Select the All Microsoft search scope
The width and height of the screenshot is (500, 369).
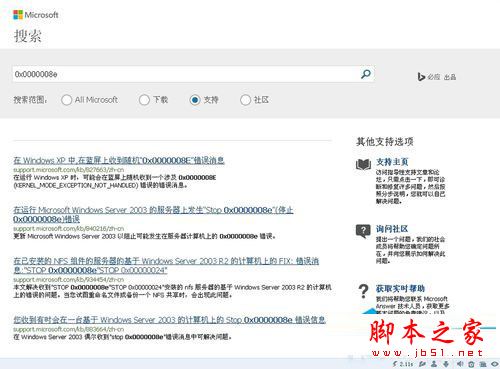coord(66,100)
